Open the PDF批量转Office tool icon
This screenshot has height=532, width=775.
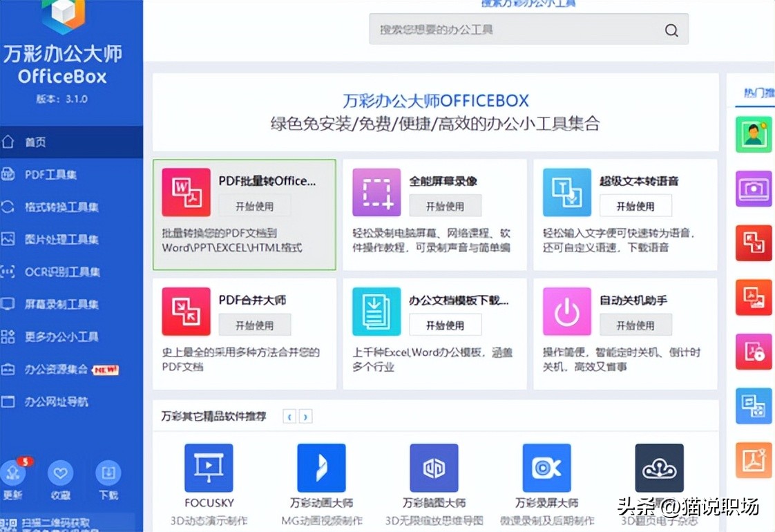[x=185, y=192]
